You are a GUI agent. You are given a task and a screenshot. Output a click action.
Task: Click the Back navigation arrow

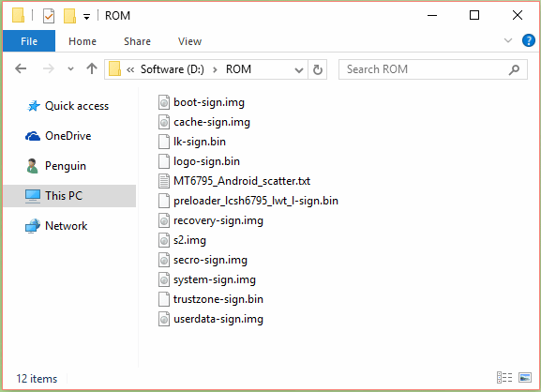pos(21,69)
